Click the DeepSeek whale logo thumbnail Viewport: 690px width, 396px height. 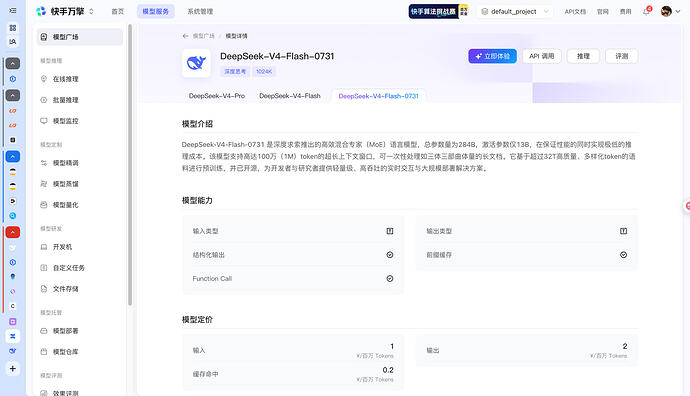196,63
